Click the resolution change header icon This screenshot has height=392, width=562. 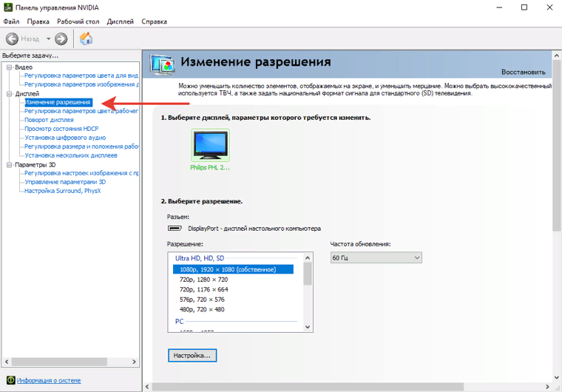pyautogui.click(x=163, y=65)
